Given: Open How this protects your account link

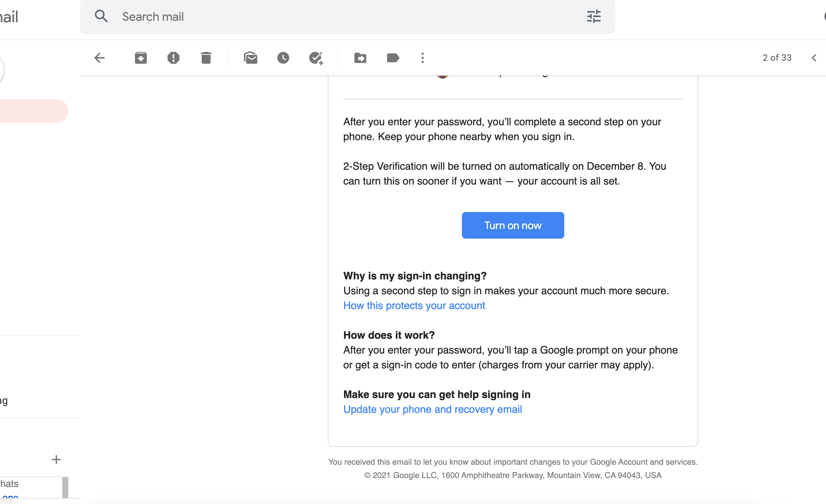Looking at the screenshot, I should tap(414, 305).
